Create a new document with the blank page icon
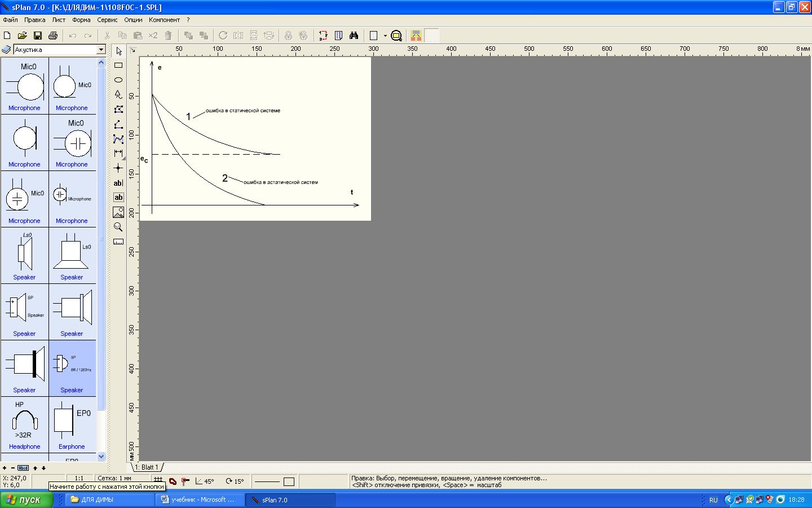 [x=7, y=36]
